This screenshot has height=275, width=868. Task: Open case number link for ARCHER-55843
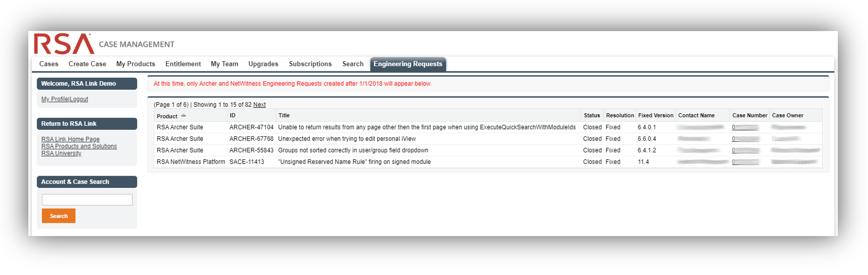click(x=745, y=150)
